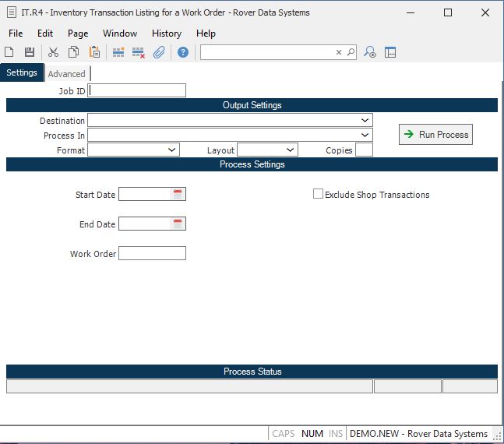
Task: Expand the Destination dropdown
Action: (365, 121)
